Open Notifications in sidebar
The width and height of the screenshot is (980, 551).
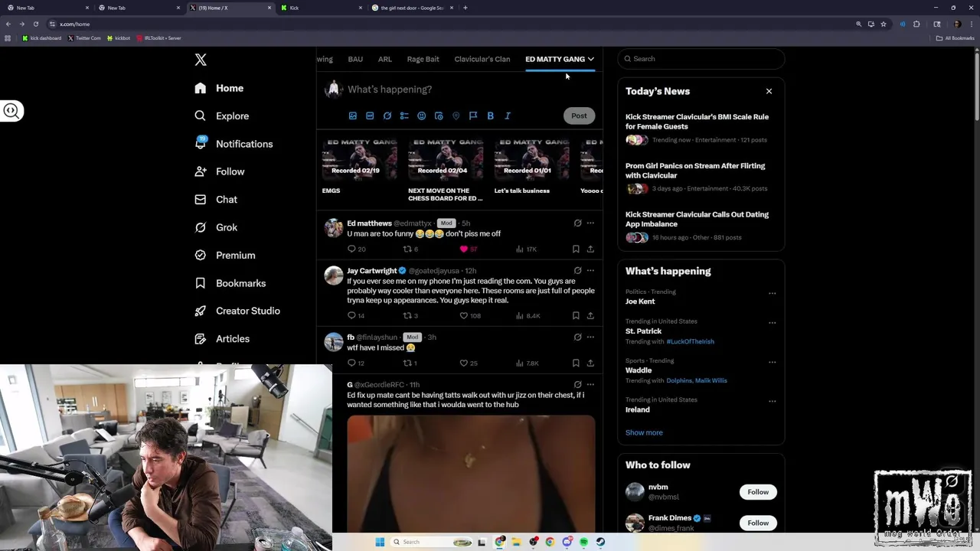(x=234, y=144)
